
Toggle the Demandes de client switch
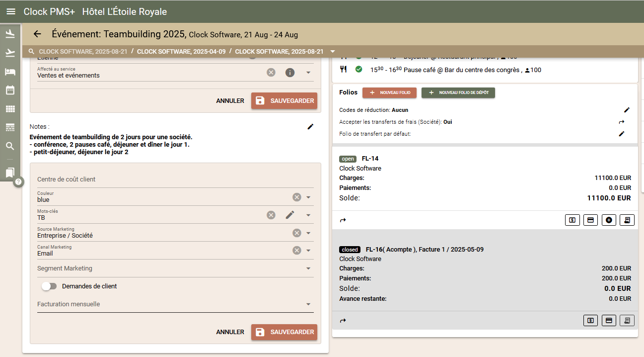[x=49, y=286]
